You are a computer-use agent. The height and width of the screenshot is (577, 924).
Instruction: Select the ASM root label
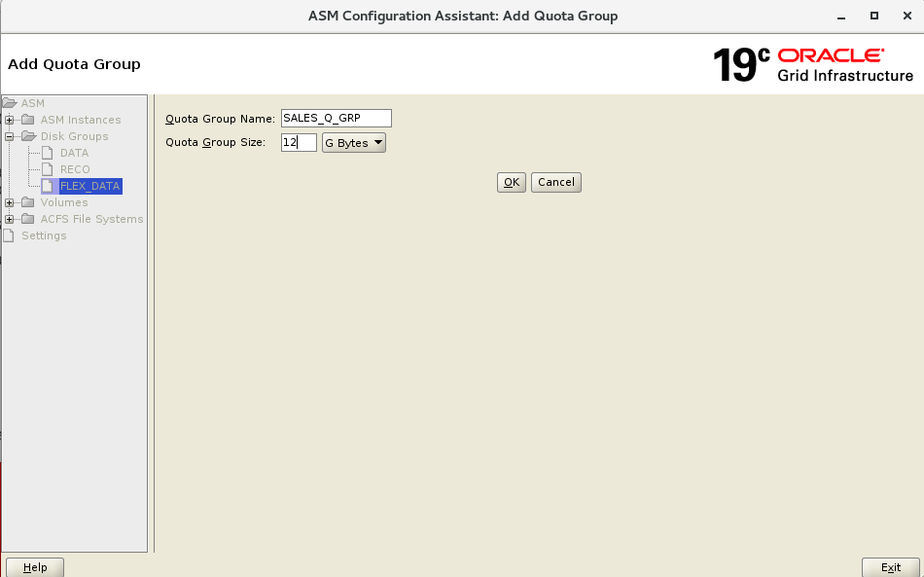pos(33,103)
